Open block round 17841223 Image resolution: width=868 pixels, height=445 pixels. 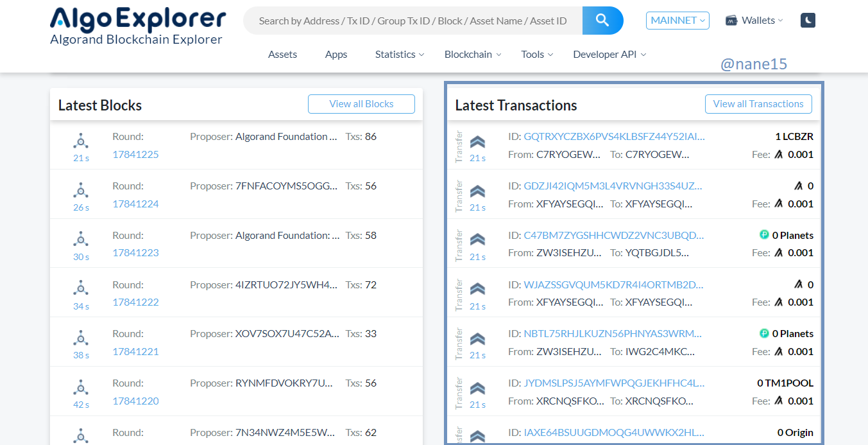tap(136, 252)
